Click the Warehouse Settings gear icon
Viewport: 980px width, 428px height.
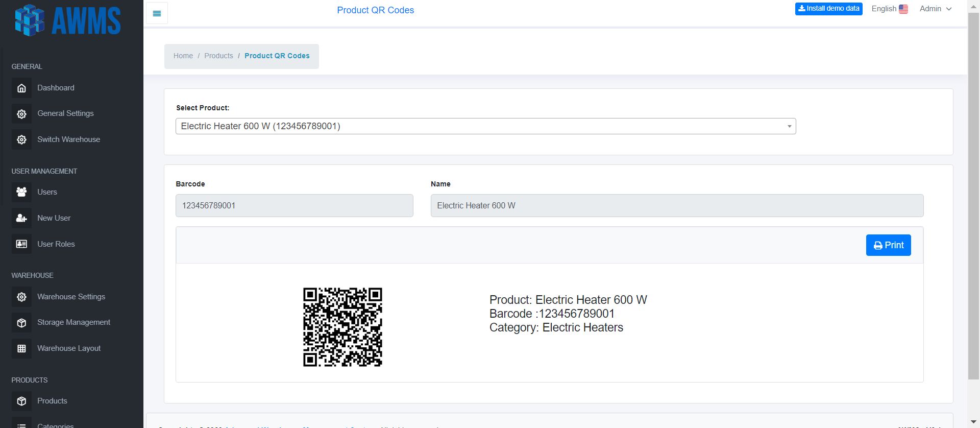(x=21, y=297)
